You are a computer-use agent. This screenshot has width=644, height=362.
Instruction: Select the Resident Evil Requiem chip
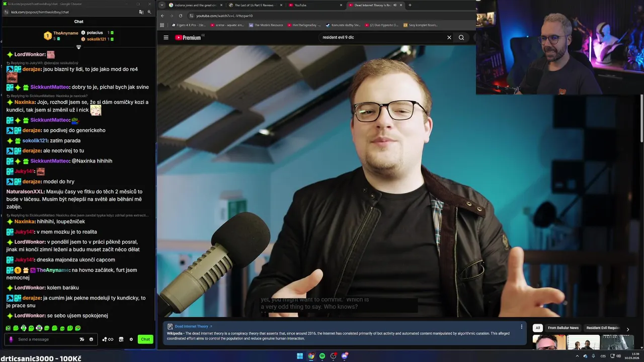click(x=603, y=328)
